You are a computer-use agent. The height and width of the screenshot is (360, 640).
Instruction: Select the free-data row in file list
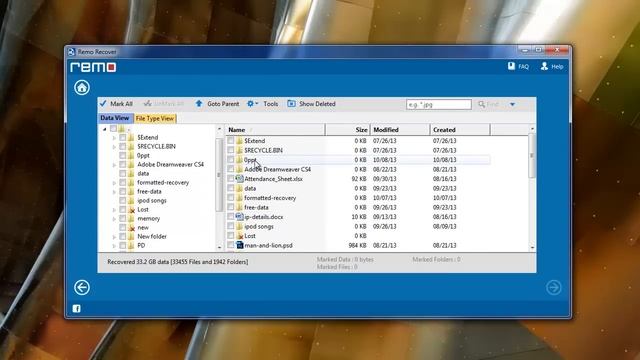[358, 207]
